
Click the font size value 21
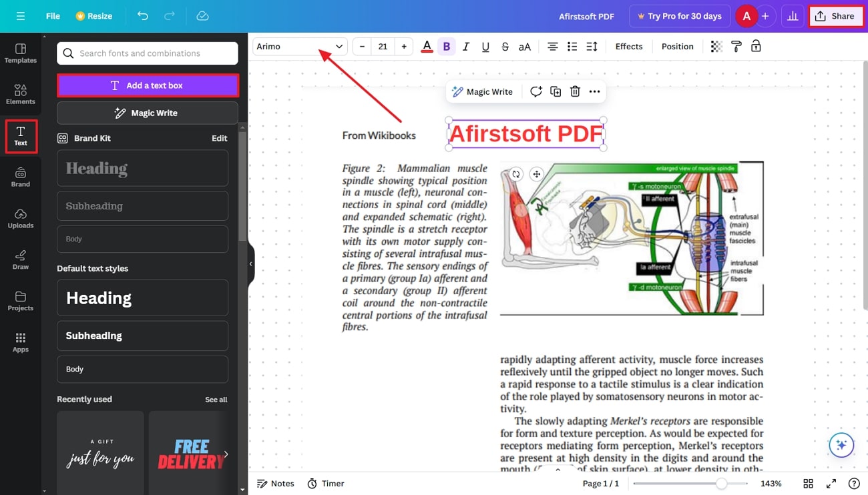pyautogui.click(x=383, y=46)
